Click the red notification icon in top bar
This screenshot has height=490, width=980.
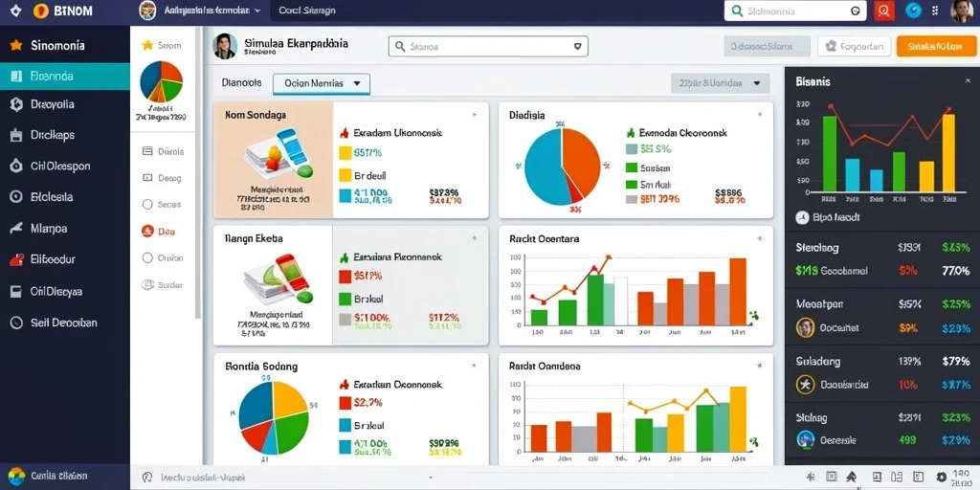point(883,11)
